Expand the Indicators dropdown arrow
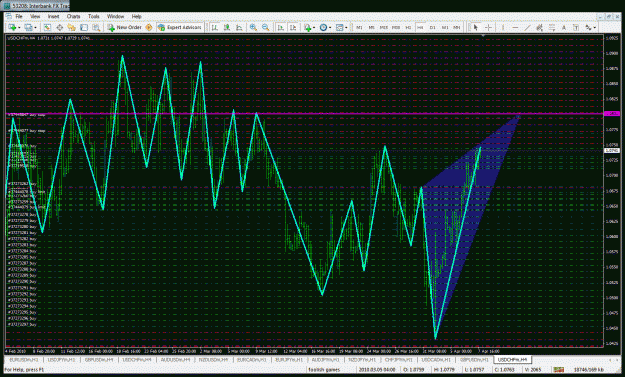 point(314,27)
